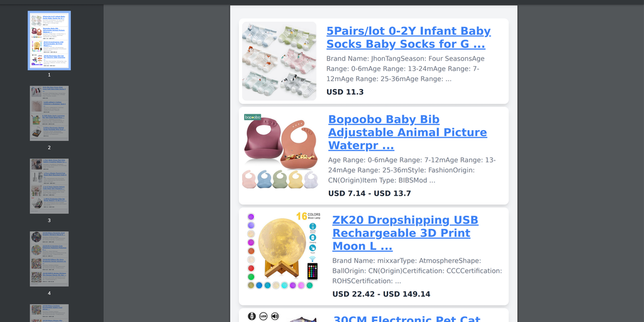
Task: Select page 1 thumbnail in sidebar
Action: point(49,41)
